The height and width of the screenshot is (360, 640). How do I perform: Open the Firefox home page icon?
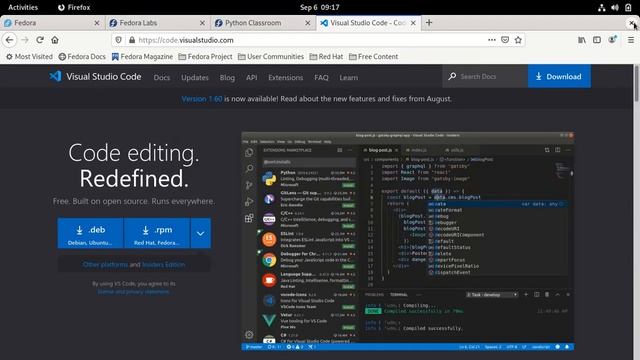pyautogui.click(x=55, y=40)
